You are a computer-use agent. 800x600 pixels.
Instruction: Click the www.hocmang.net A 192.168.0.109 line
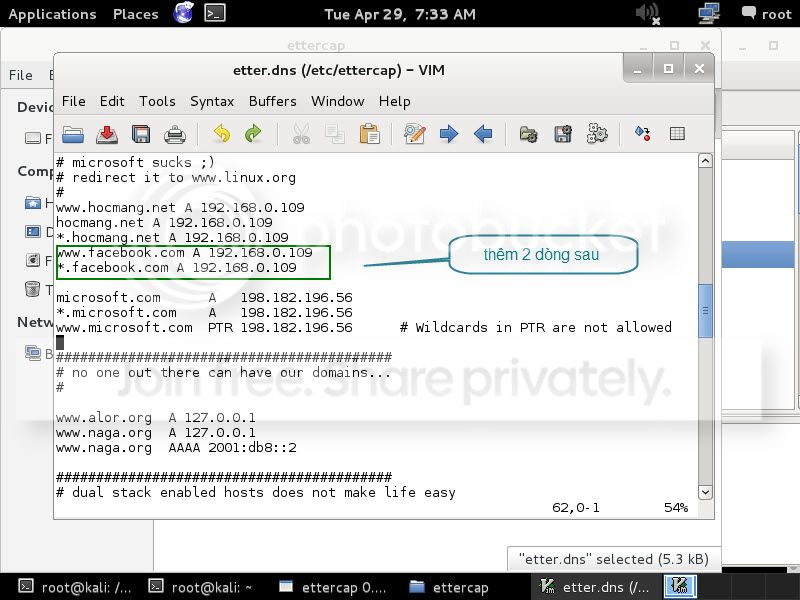(x=180, y=207)
